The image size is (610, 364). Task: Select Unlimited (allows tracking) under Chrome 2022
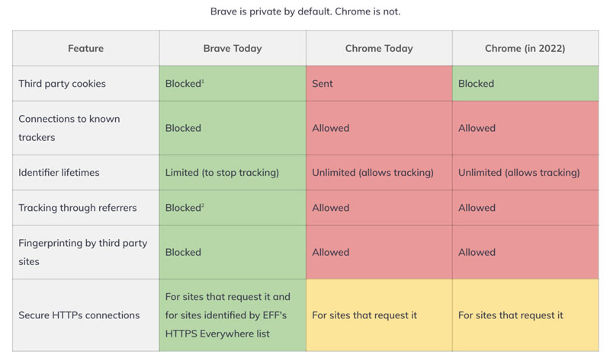click(x=525, y=173)
